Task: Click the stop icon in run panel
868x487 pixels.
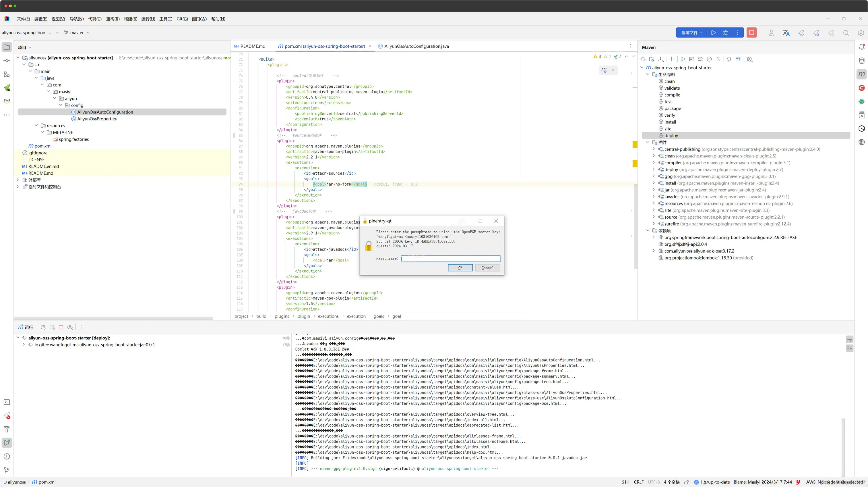Action: point(61,327)
